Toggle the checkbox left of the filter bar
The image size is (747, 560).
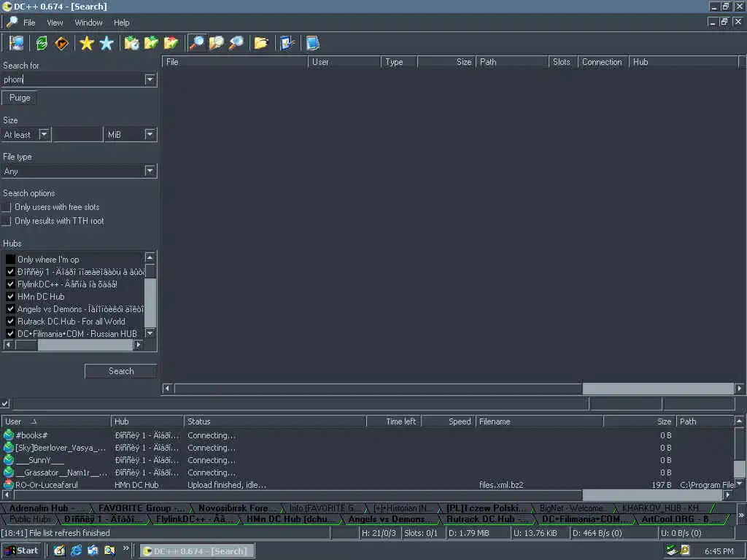click(x=5, y=403)
